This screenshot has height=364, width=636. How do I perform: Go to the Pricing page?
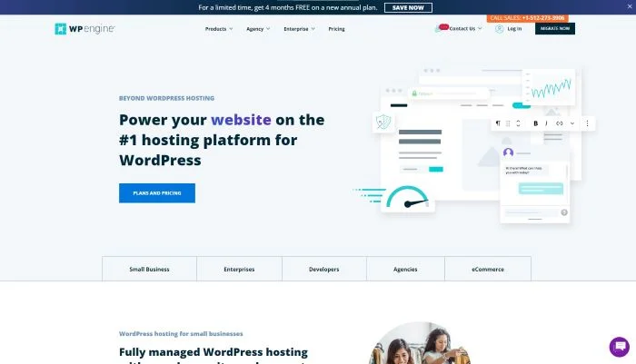[337, 29]
